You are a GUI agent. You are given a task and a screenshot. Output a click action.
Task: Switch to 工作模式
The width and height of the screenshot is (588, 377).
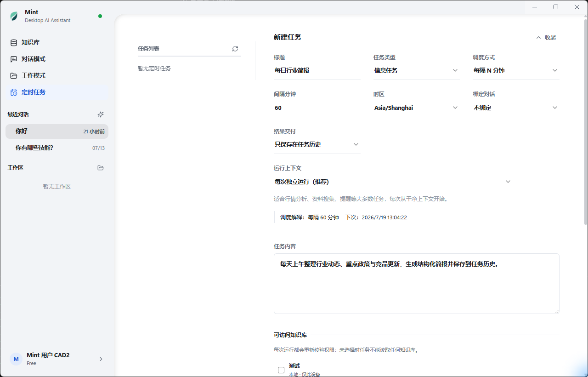click(57, 75)
